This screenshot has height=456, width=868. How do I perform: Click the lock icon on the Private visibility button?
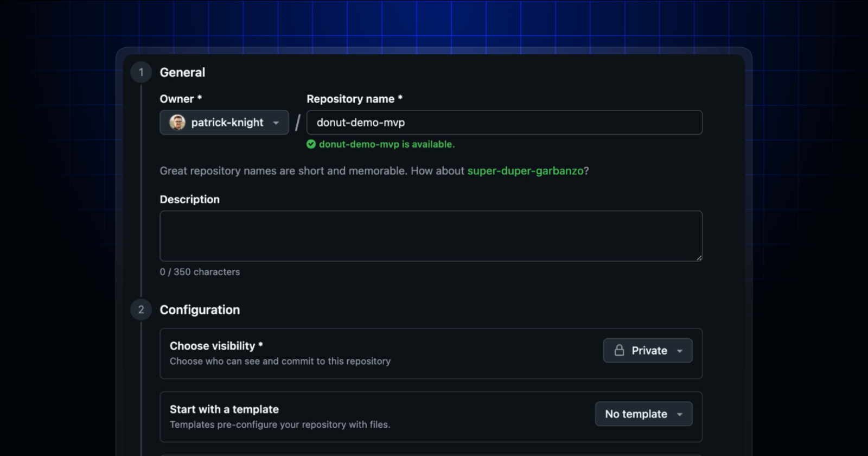[x=620, y=350]
